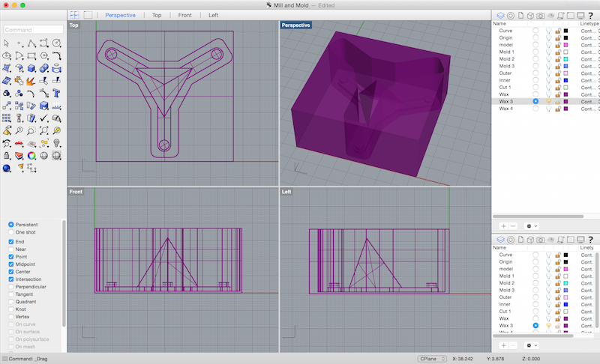Image resolution: width=600 pixels, height=364 pixels.
Task: Open Mold 2 linetype dropdown in lower panel
Action: pyautogui.click(x=588, y=283)
